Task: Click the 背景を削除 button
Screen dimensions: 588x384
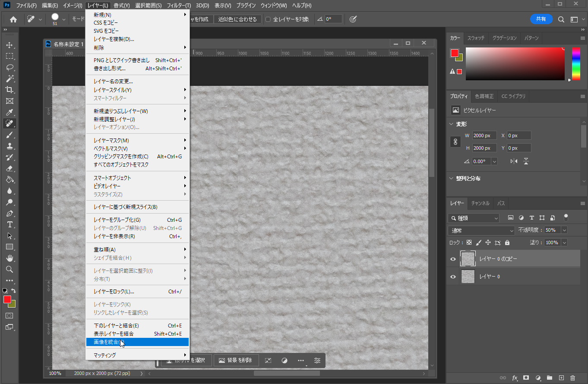Action: click(236, 360)
